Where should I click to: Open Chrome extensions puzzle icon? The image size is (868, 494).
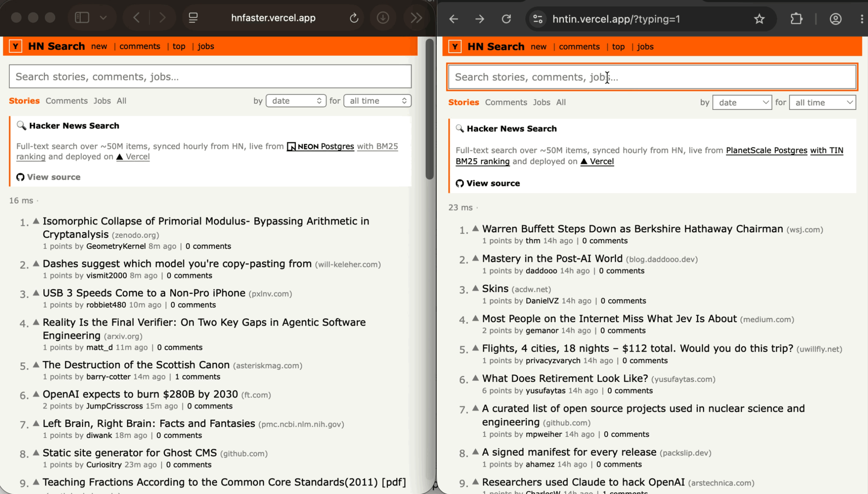click(796, 19)
